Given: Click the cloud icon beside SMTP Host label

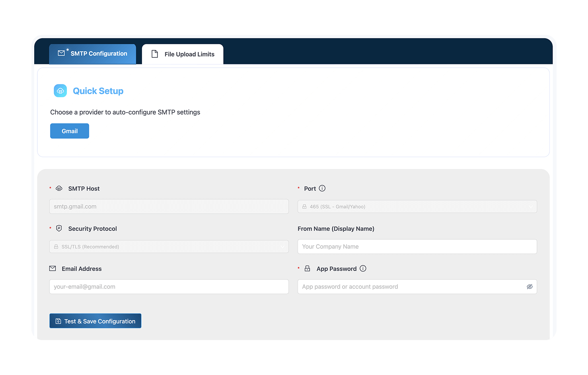Looking at the screenshot, I should pyautogui.click(x=59, y=188).
